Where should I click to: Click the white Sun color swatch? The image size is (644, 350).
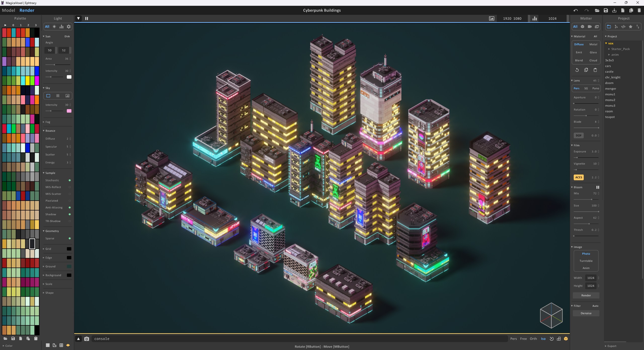pyautogui.click(x=69, y=77)
